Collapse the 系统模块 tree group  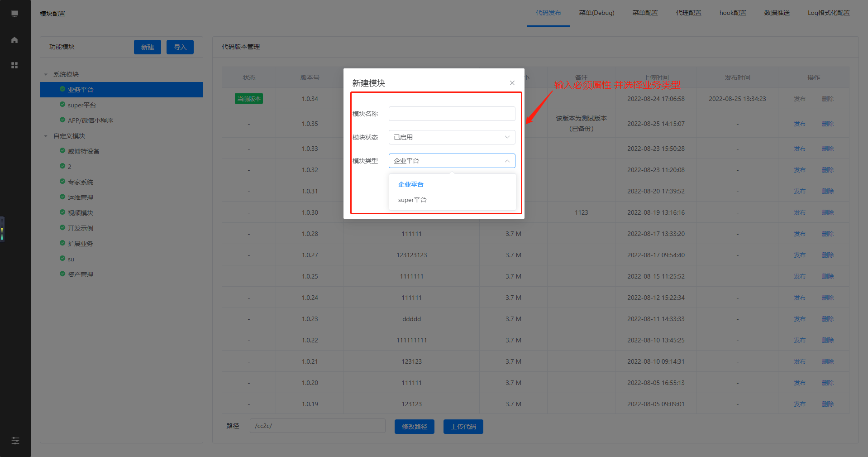[x=46, y=74]
